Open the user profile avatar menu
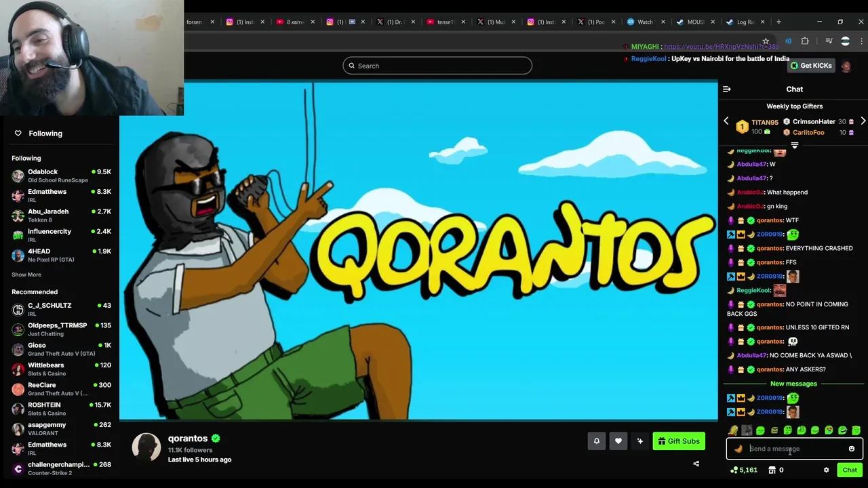This screenshot has width=868, height=488. click(846, 66)
